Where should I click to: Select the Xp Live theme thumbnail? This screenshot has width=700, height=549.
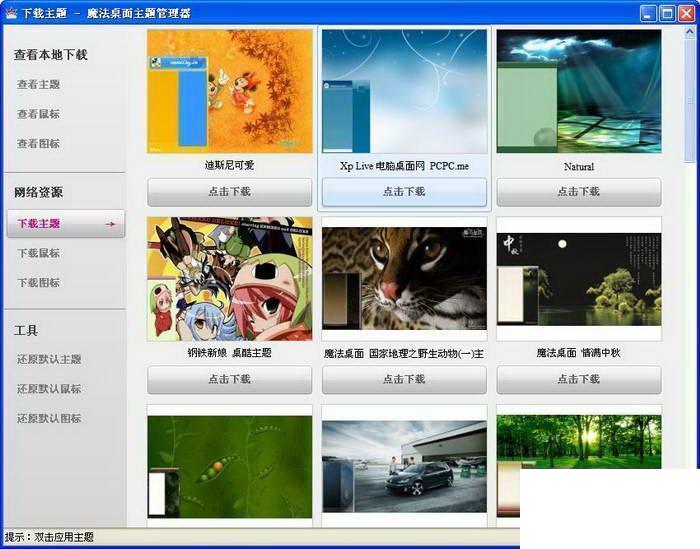click(404, 92)
